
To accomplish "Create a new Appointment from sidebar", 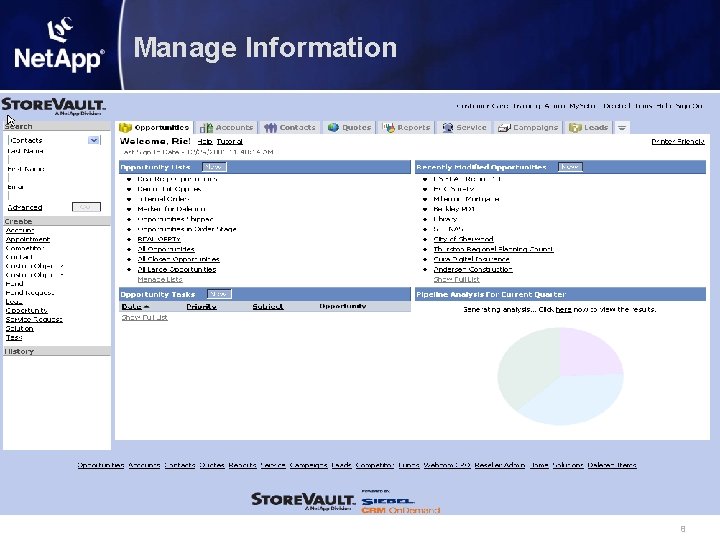I will tap(28, 239).
